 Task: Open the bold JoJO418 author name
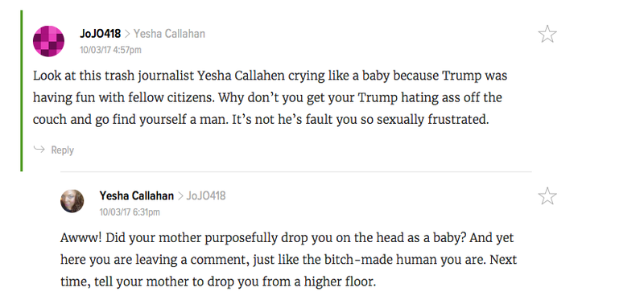100,33
